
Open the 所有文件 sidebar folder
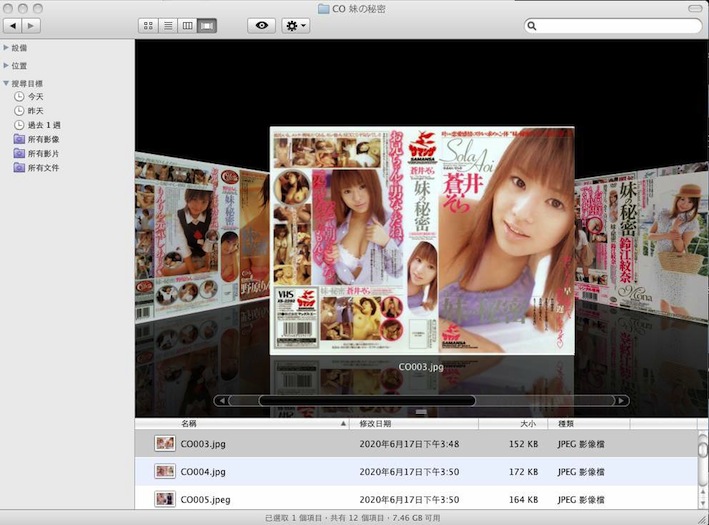tap(42, 167)
